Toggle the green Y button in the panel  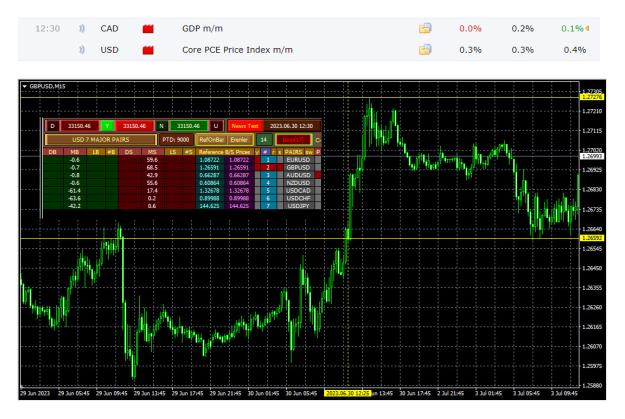click(x=107, y=126)
